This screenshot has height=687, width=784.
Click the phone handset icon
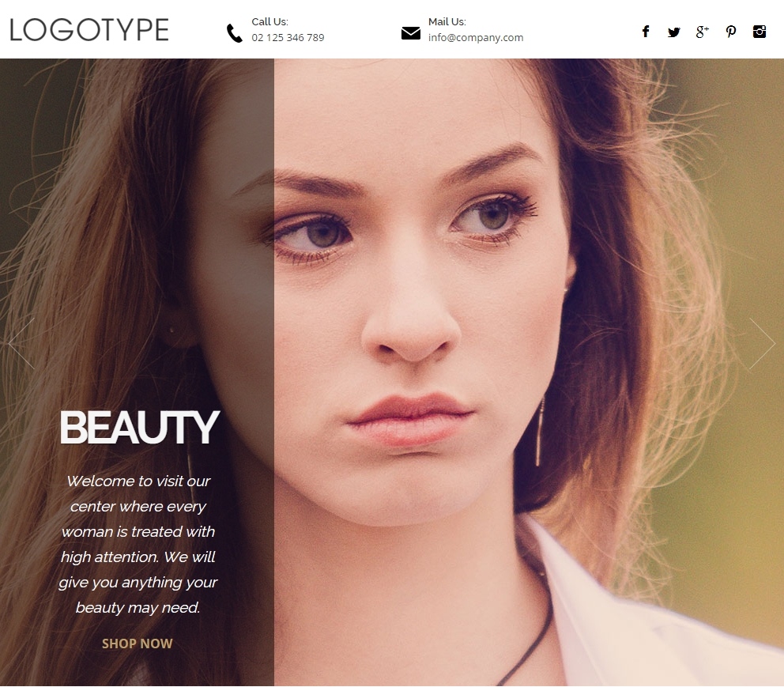coord(234,33)
